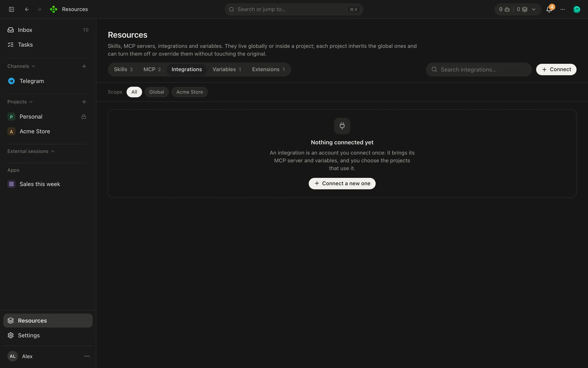588x368 pixels.
Task: Open Settings in the sidebar
Action: 48,335
